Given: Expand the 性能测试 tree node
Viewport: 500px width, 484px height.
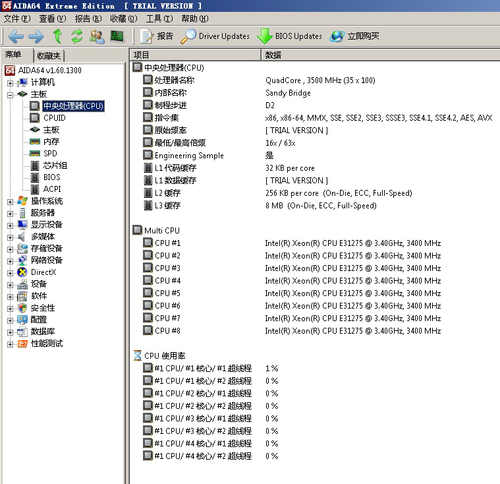Looking at the screenshot, I should [x=10, y=344].
